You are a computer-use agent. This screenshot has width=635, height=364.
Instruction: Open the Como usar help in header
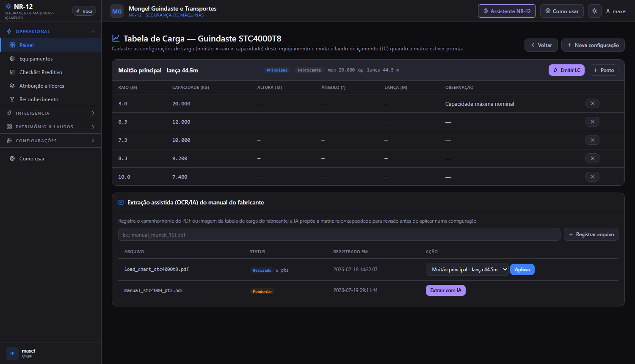[562, 11]
